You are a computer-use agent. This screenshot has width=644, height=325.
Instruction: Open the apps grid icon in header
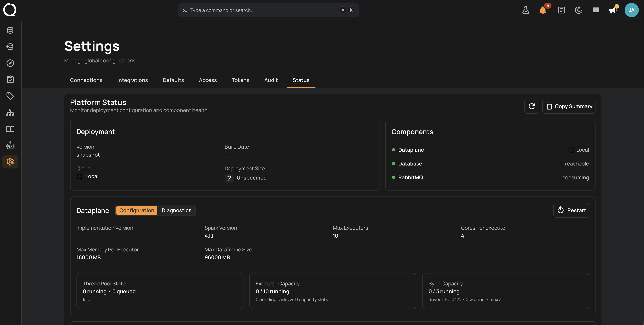(x=596, y=10)
